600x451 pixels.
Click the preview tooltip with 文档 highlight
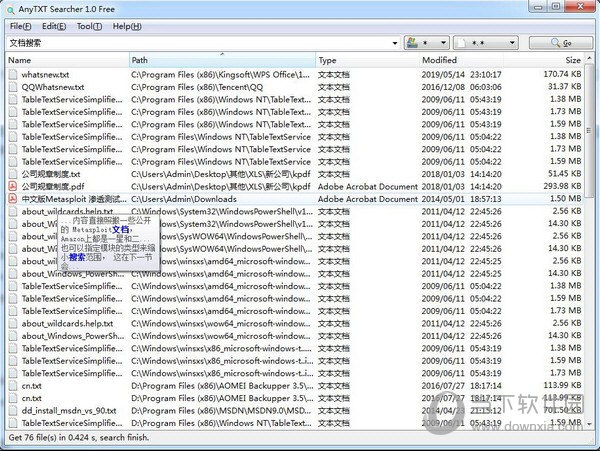(108, 242)
